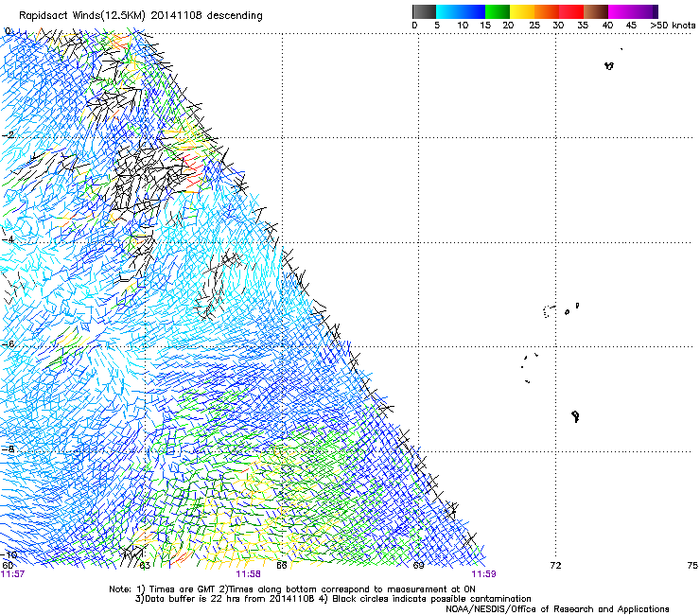Click the island outline near the top right
Image resolution: width=700 pixels, height=615 pixels.
click(609, 65)
